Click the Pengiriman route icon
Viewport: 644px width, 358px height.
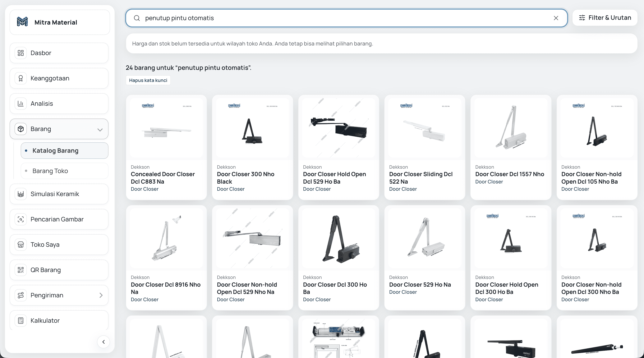pos(21,295)
